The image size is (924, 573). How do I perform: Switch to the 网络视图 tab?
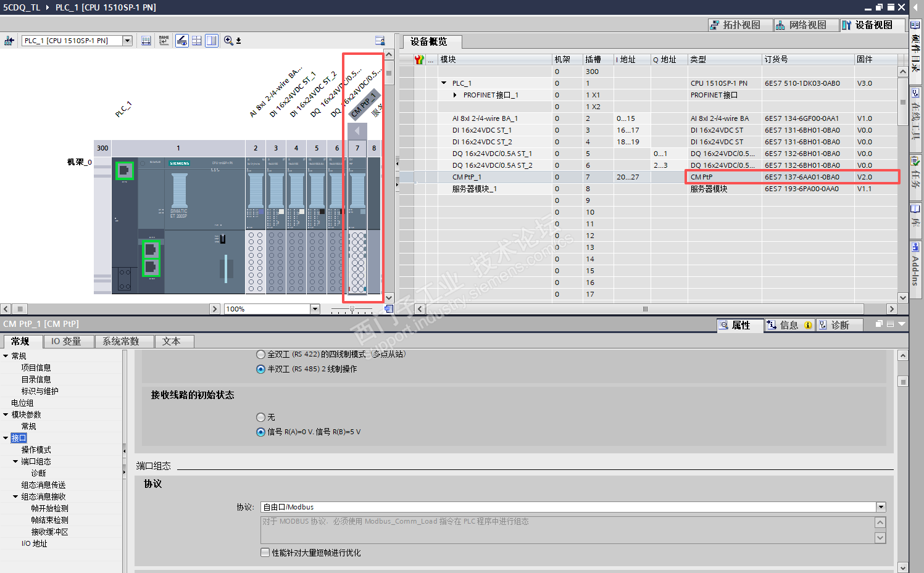click(807, 25)
